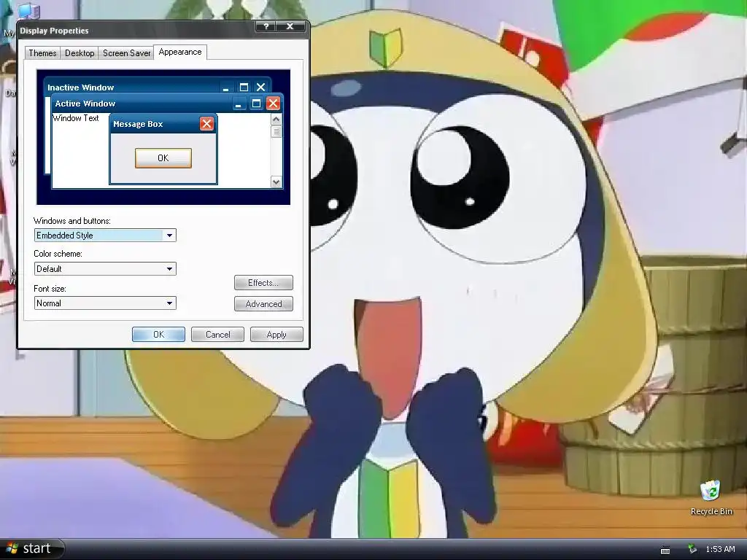The image size is (747, 560).
Task: Click the Active Window title bar text
Action: click(85, 104)
